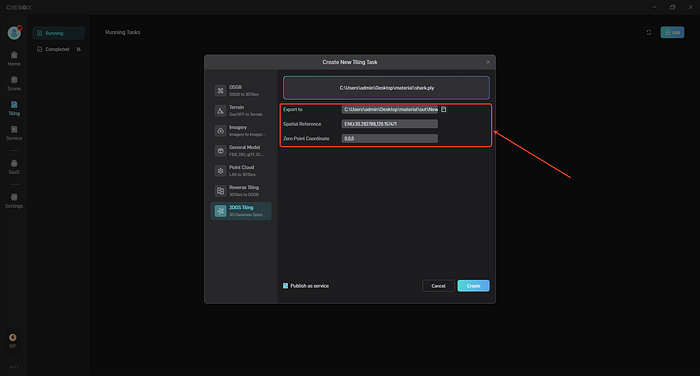Minimize the application window
The image size is (700, 376).
pyautogui.click(x=654, y=7)
